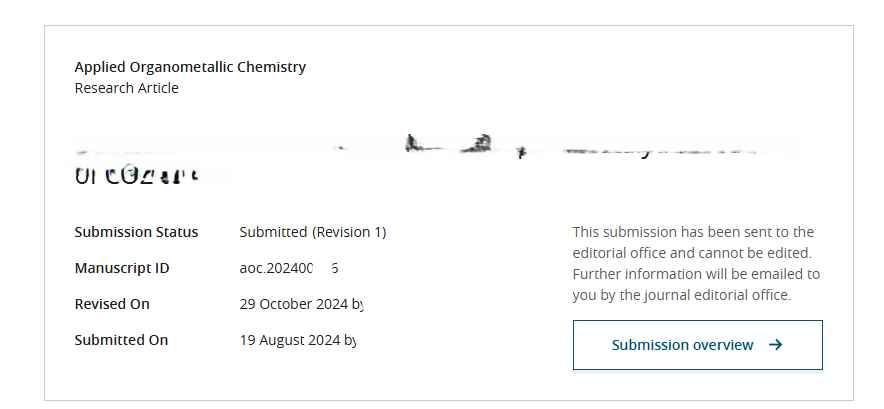884x409 pixels.
Task: Click the arrow icon beside Submission overview
Action: (x=776, y=345)
